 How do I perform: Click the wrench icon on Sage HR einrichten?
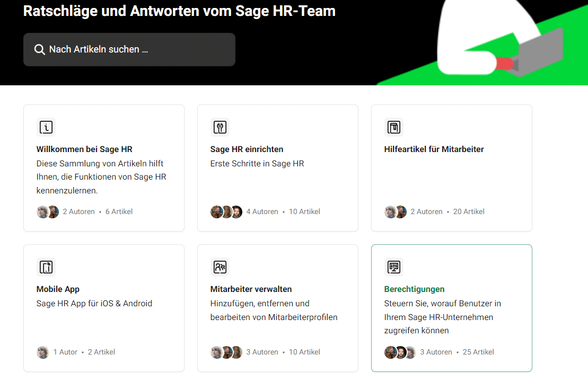220,127
